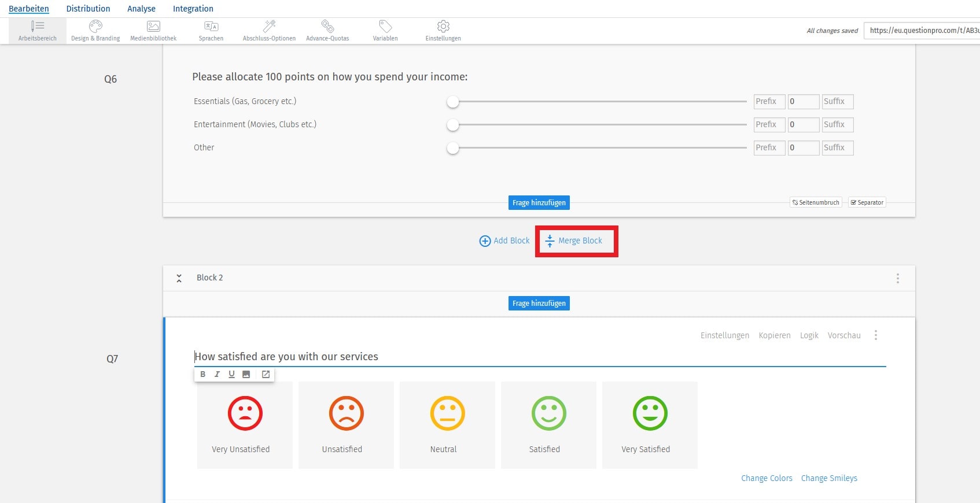The width and height of the screenshot is (980, 503).
Task: Switch to the Integration tab
Action: (193, 9)
